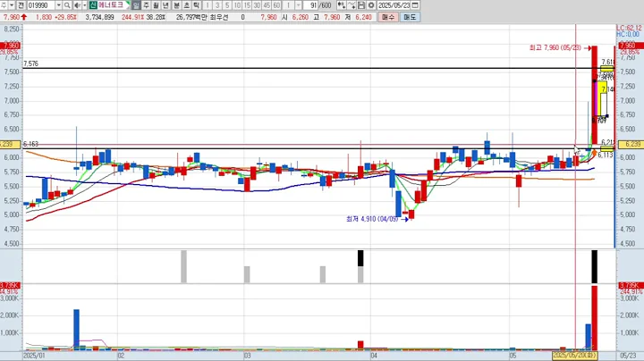This screenshot has width=644, height=361.
Task: Open chart settings gear icon
Action: 371,5
